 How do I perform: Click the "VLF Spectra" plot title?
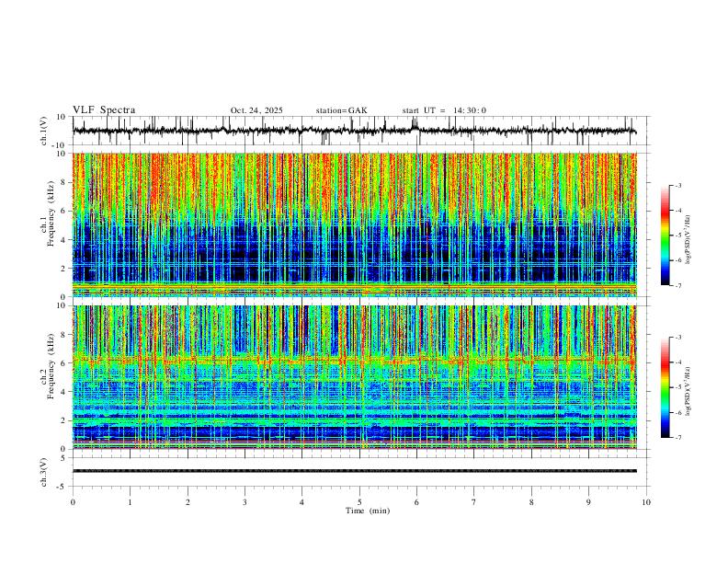point(104,110)
